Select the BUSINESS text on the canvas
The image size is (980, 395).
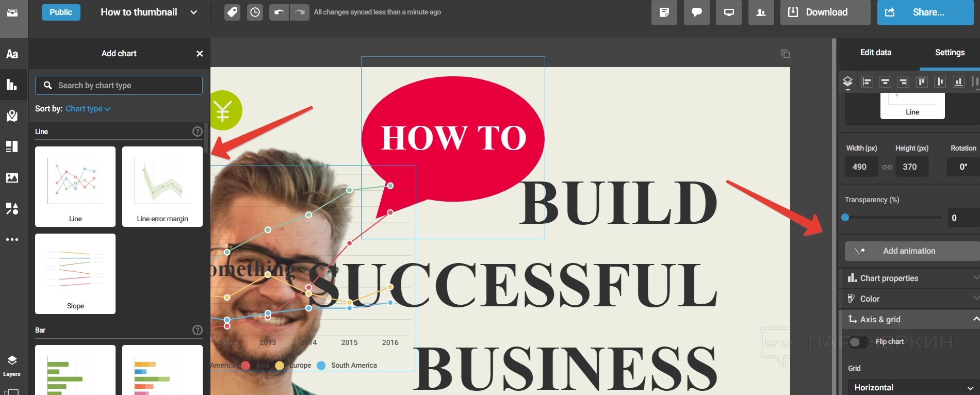pos(566,369)
